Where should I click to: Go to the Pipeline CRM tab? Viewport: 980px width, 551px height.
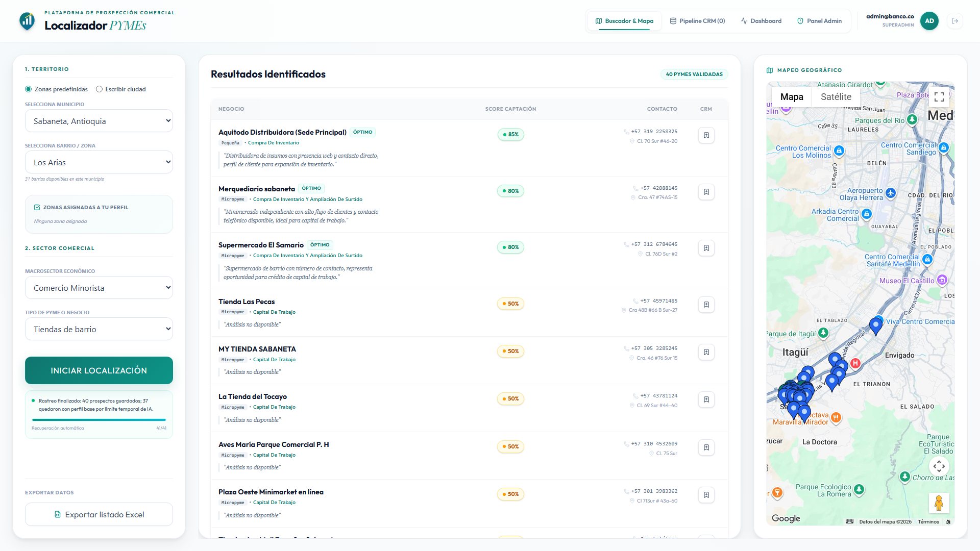(697, 21)
